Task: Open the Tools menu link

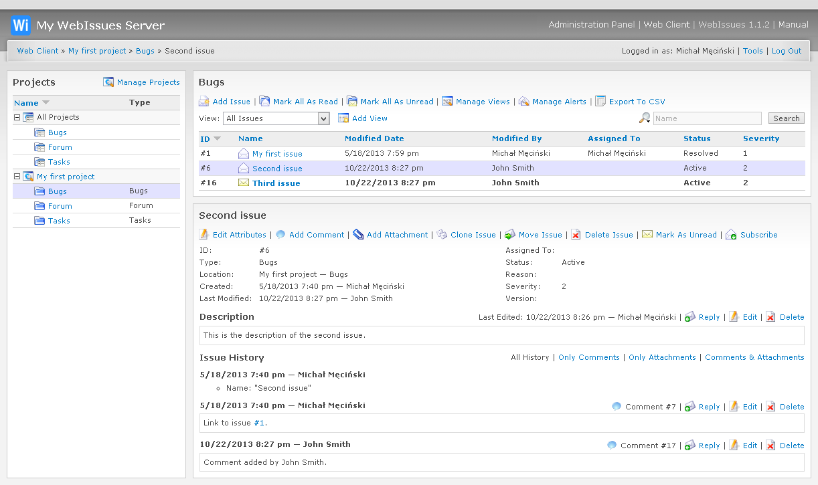Action: click(x=753, y=51)
